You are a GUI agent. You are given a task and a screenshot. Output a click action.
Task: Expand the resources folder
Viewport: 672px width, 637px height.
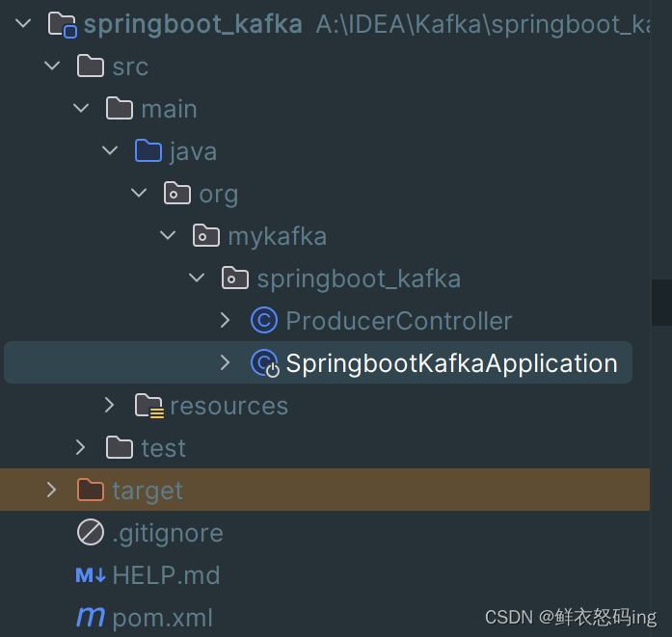110,406
